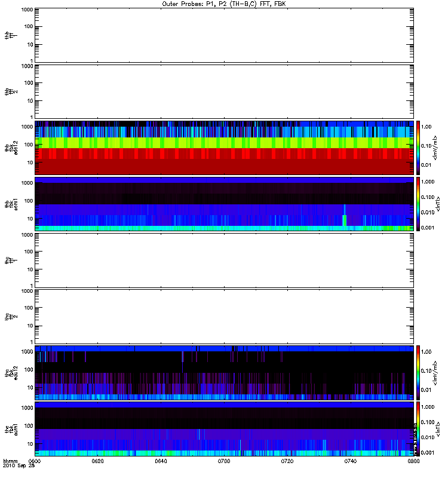The image size is (448, 478).
Task: Select the 'thc fff 1' panel label
Action: click(x=11, y=261)
